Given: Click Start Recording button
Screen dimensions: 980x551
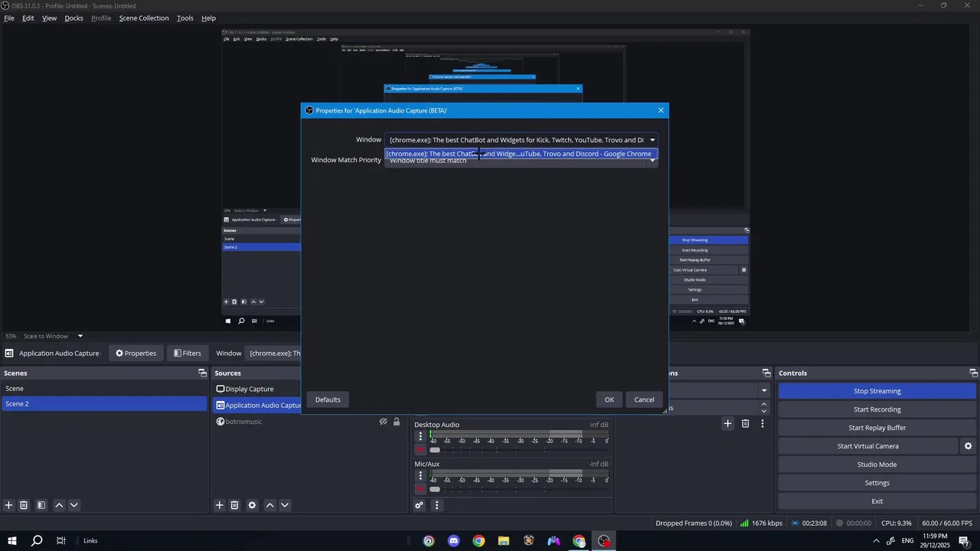Looking at the screenshot, I should [877, 409].
